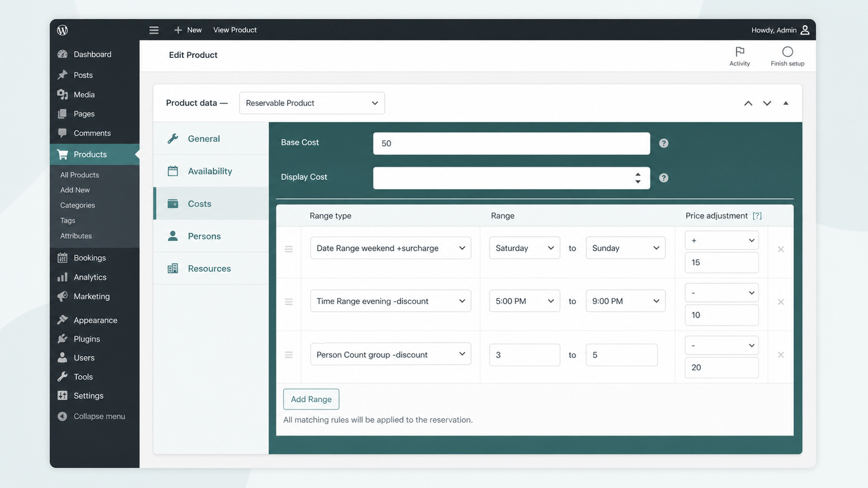This screenshot has width=868, height=488.
Task: Show help tooltip for Base Cost
Action: pos(663,143)
